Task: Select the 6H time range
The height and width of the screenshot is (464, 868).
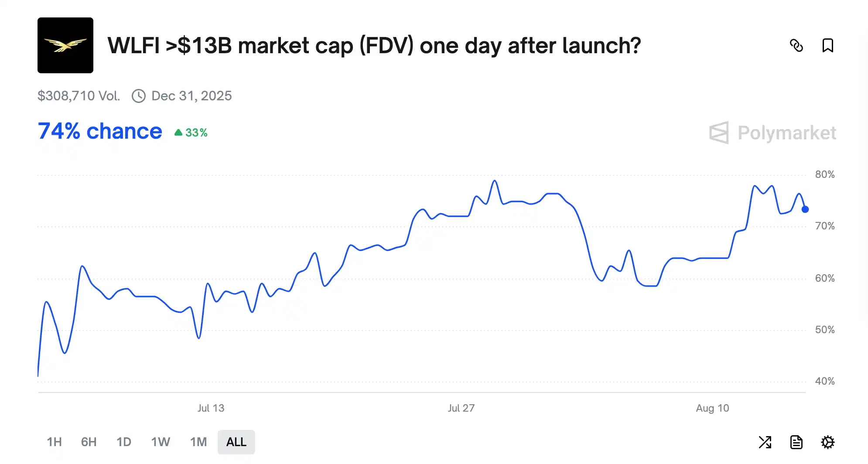Action: (89, 442)
